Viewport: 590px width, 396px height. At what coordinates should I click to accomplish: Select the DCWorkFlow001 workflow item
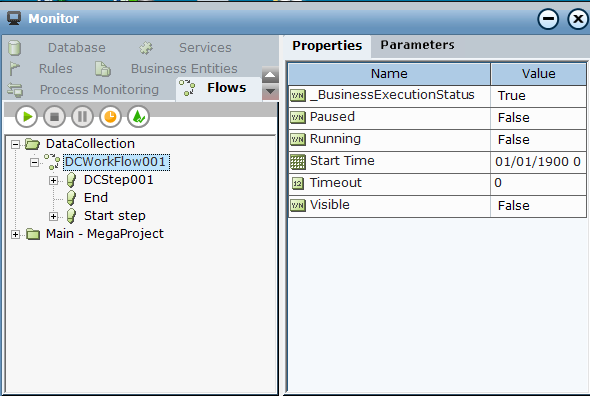coord(116,162)
